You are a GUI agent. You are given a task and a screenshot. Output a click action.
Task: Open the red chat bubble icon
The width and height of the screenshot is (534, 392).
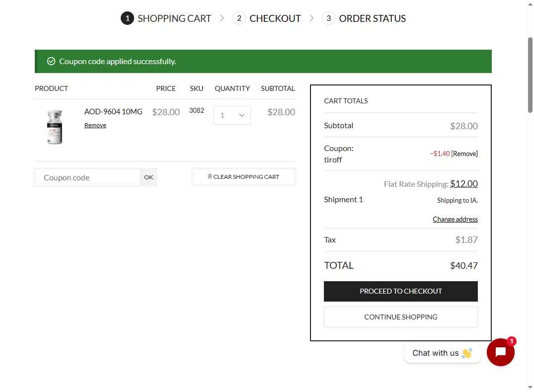[500, 352]
